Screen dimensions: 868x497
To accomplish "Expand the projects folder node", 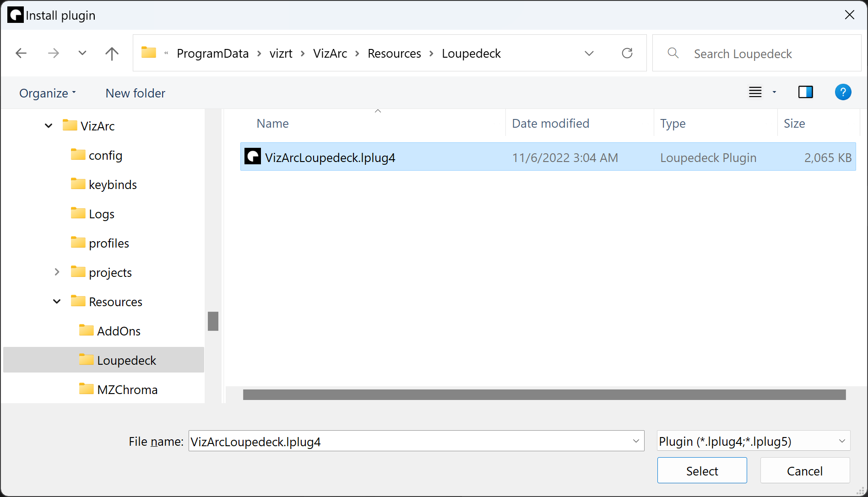I will click(x=56, y=272).
